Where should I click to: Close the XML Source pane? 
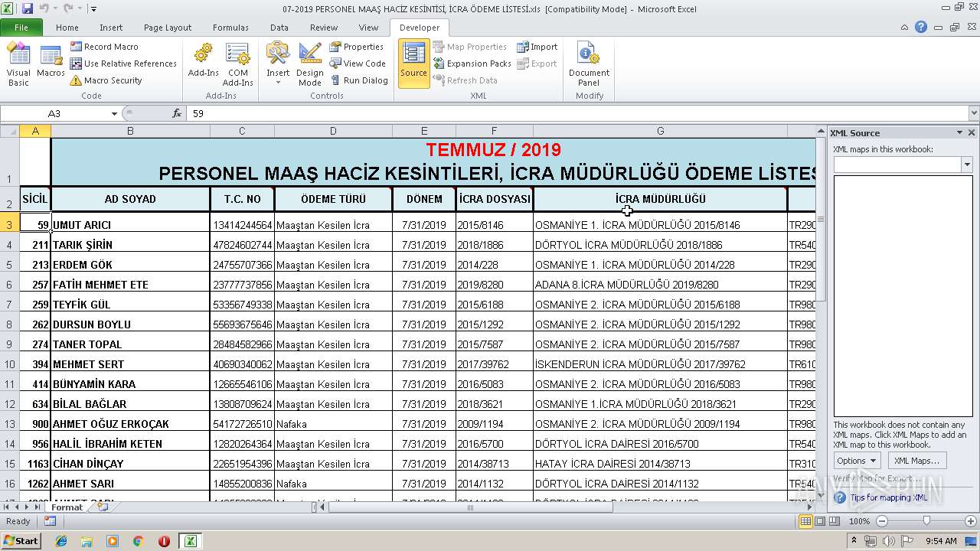[x=972, y=132]
